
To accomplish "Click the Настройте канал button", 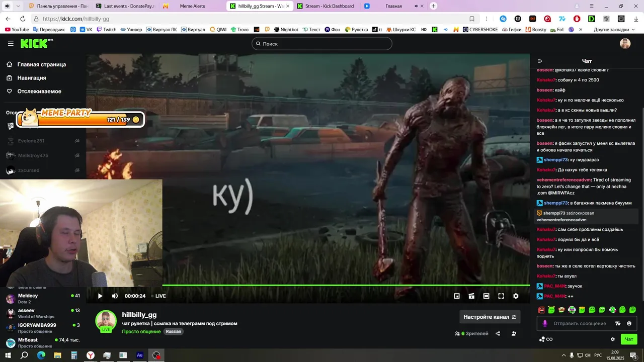I will pos(490,317).
